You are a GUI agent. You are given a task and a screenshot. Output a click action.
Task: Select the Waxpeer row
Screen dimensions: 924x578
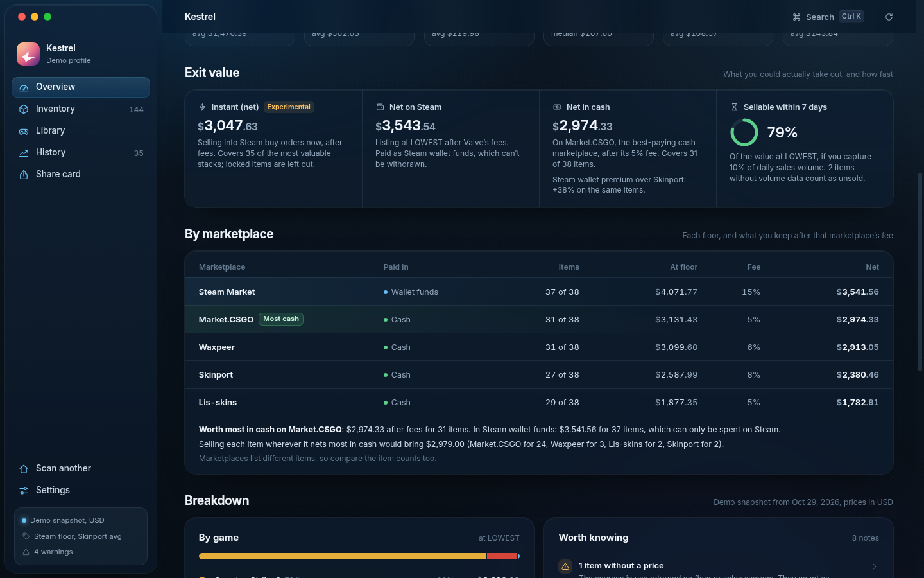click(539, 347)
